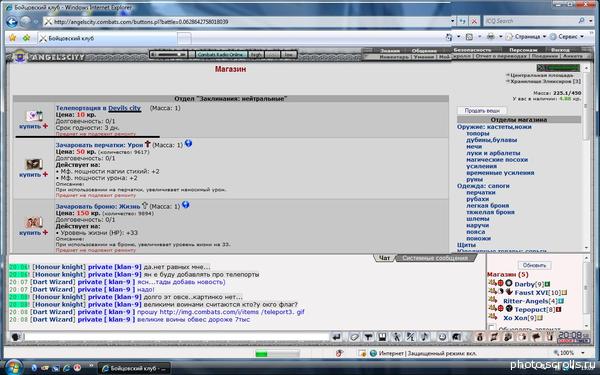
Task: Click the eraser clear-chat icon
Action: (354, 337)
